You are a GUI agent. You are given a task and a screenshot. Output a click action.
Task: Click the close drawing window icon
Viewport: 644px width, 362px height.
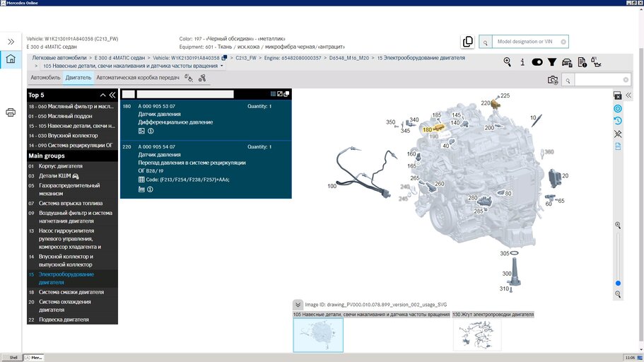coord(617,95)
